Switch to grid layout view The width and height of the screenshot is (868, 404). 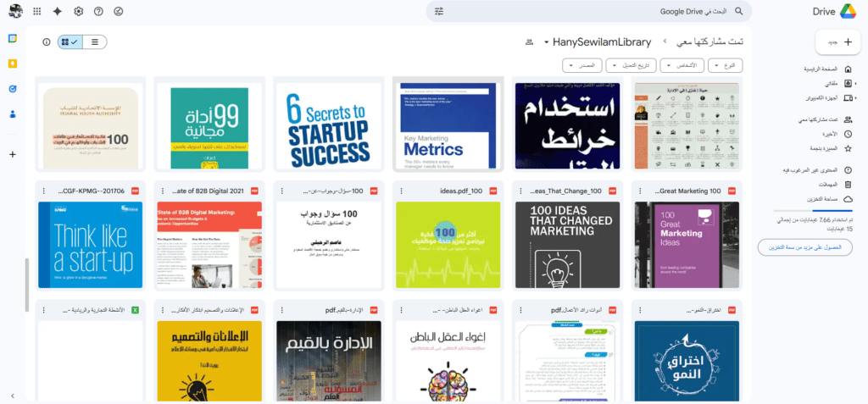tap(70, 42)
